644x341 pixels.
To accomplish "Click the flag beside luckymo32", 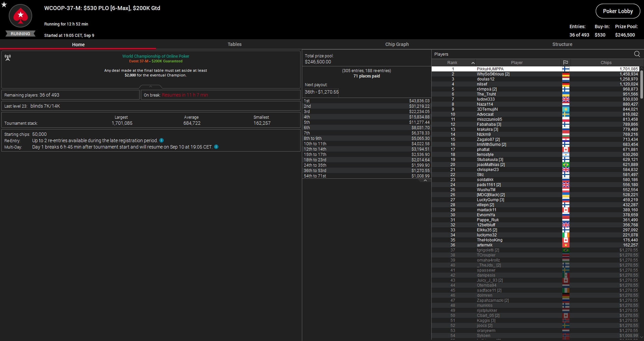I will coord(566,235).
